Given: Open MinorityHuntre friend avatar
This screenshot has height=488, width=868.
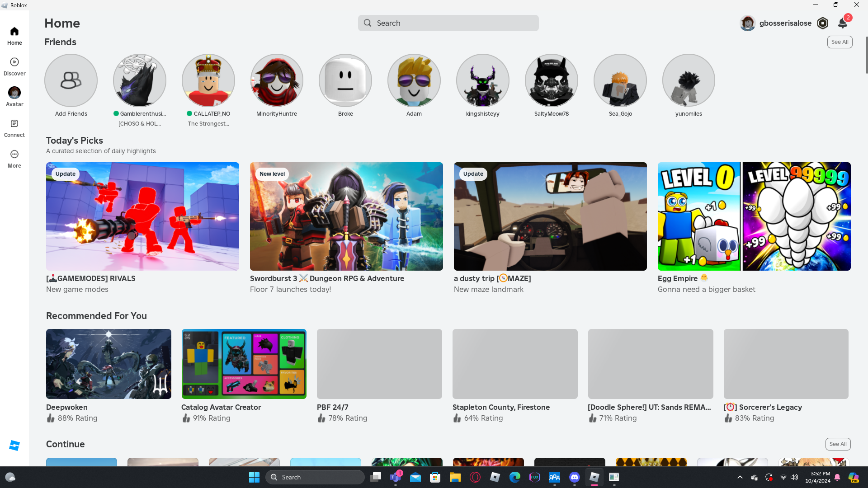Looking at the screenshot, I should coord(277,80).
